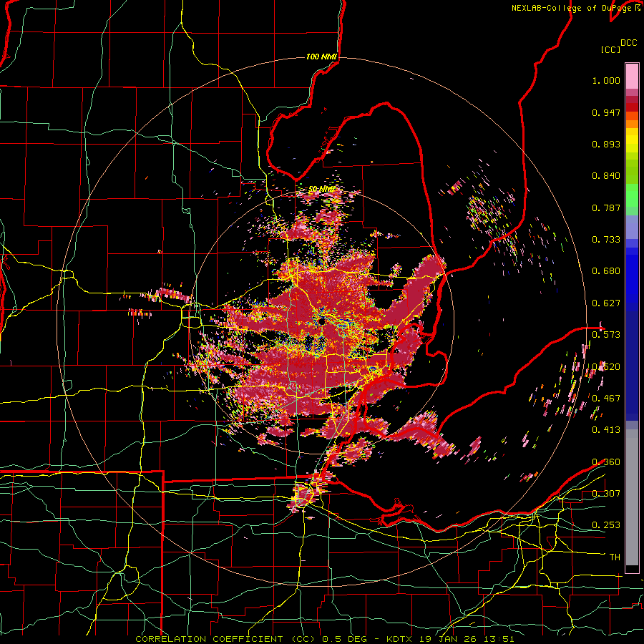Select the 0.840 legend value
Image resolution: width=644 pixels, height=644 pixels.
(x=606, y=176)
